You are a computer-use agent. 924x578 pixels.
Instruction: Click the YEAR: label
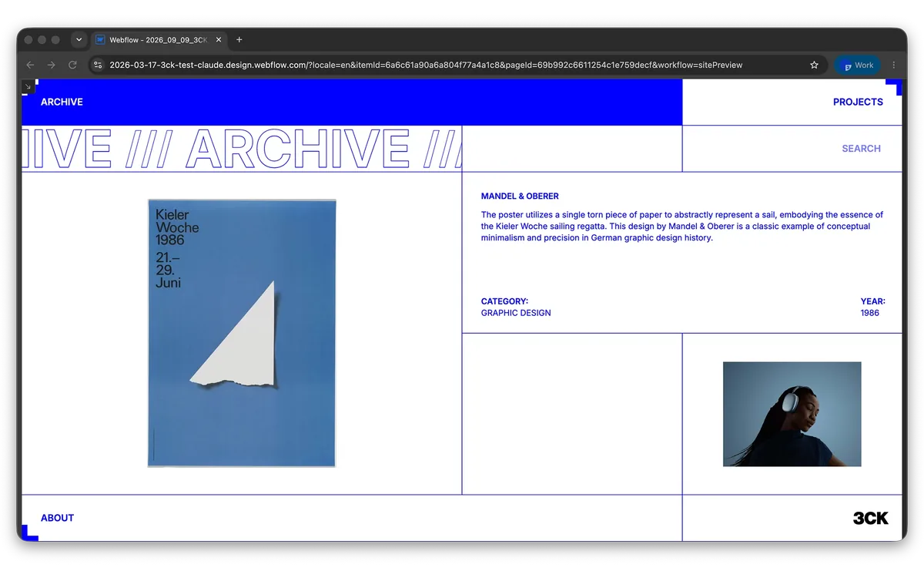click(x=873, y=301)
